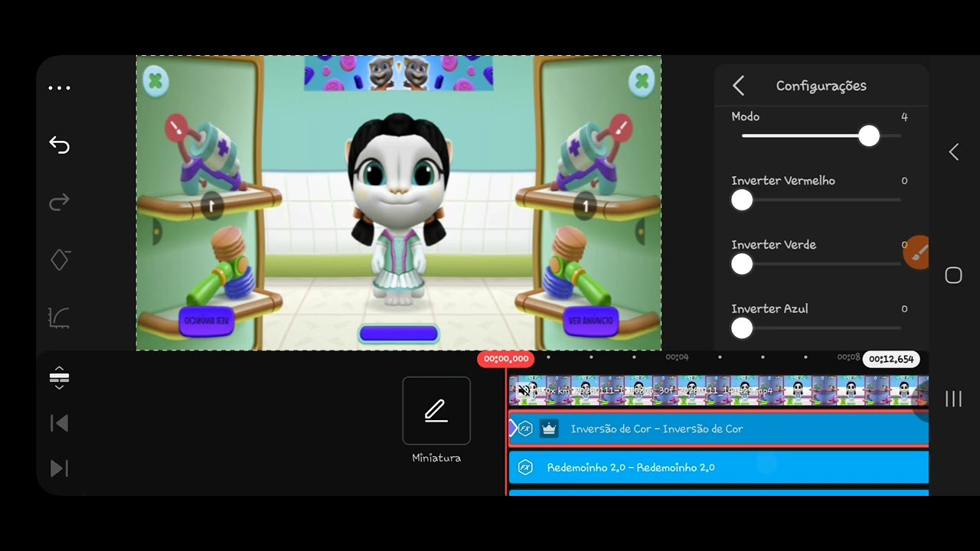Select the Inversão de Cor effect layer

click(x=719, y=429)
